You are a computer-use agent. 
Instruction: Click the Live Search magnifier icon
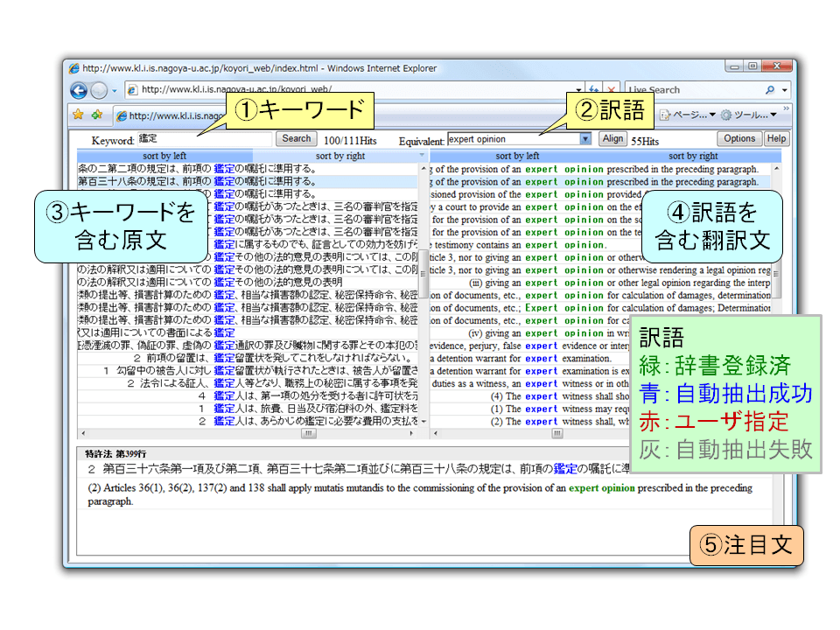coord(770,90)
